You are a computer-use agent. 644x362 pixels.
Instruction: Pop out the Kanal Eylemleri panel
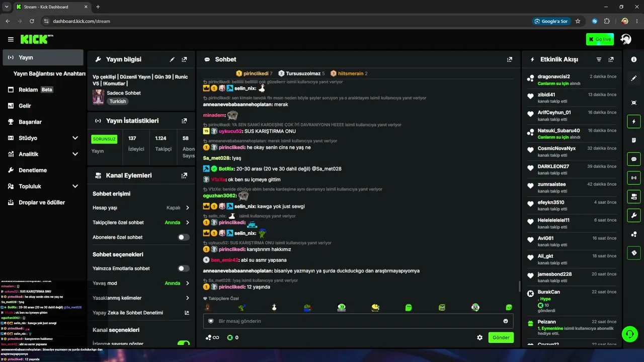point(184,175)
